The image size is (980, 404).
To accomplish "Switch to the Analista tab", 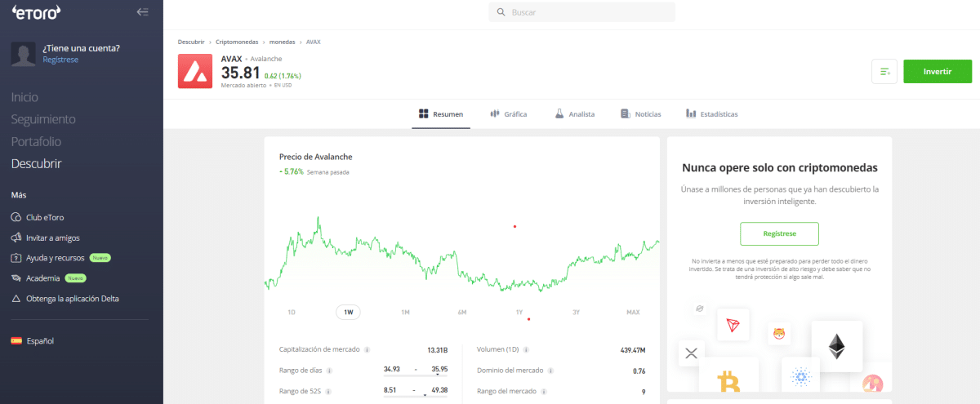I will pos(575,114).
